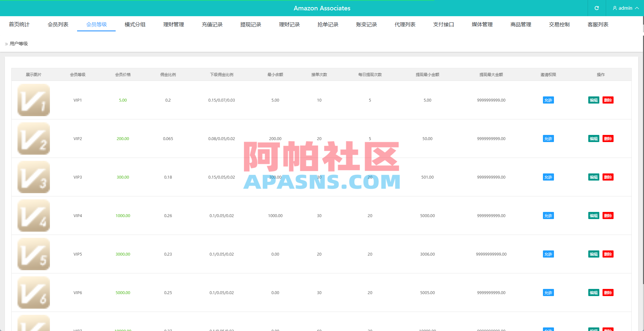Screen dimensions: 644x331
Task: Open 充值记录 tab
Action: (212, 25)
